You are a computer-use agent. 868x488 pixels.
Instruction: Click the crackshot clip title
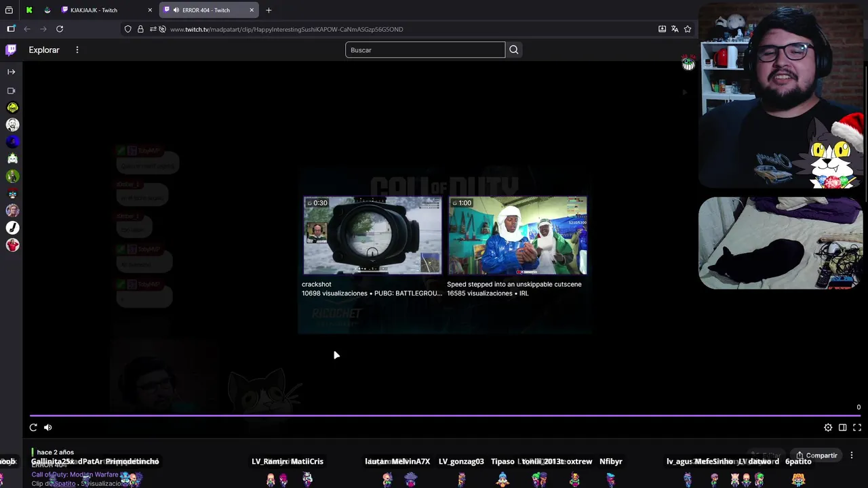coord(317,285)
